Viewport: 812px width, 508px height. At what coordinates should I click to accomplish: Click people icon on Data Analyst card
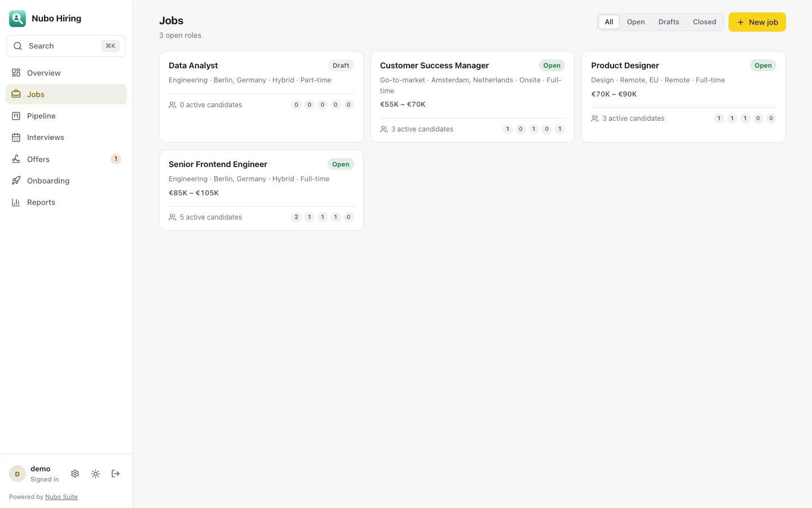tap(173, 105)
